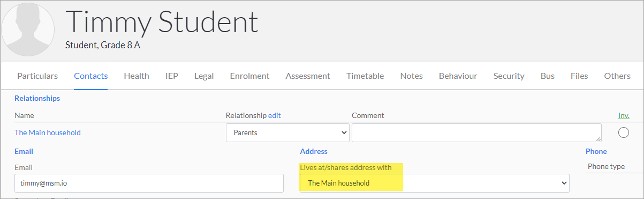Image resolution: width=644 pixels, height=199 pixels.
Task: Open the Files tab
Action: pos(579,76)
